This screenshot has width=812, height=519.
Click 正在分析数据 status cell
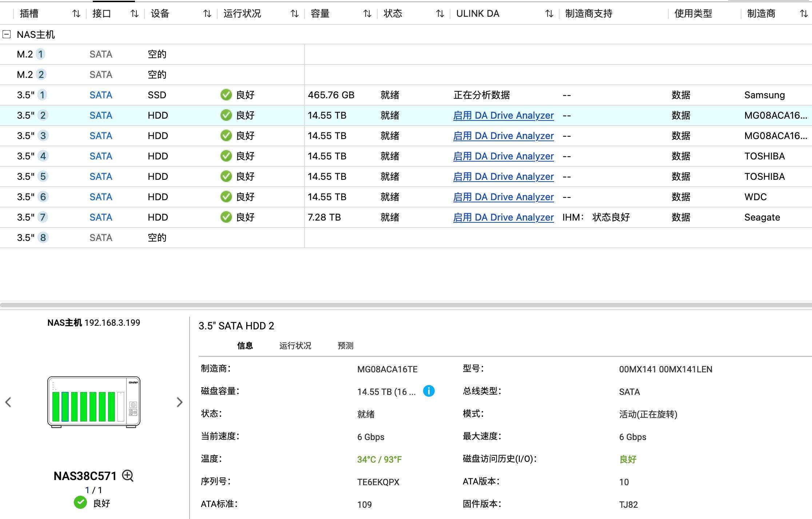pyautogui.click(x=482, y=95)
